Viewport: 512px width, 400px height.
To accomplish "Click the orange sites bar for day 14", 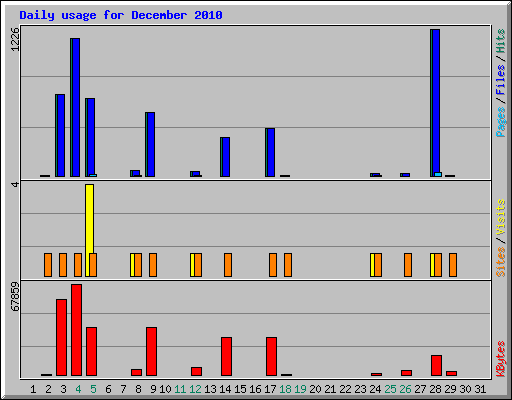I will [x=228, y=265].
